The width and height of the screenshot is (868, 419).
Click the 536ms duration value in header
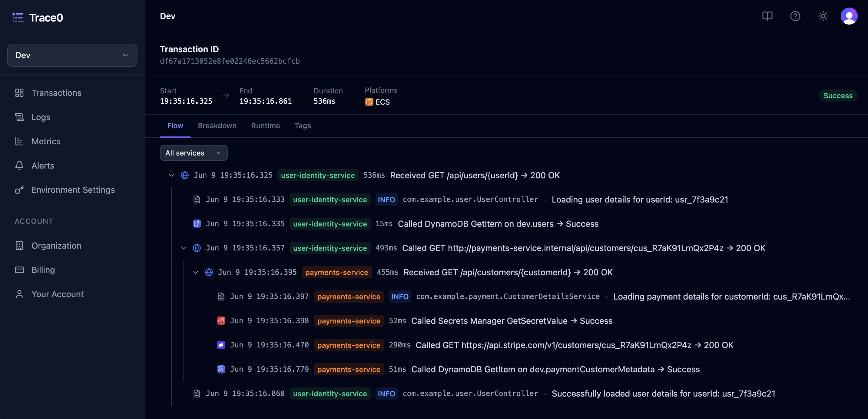tap(324, 101)
